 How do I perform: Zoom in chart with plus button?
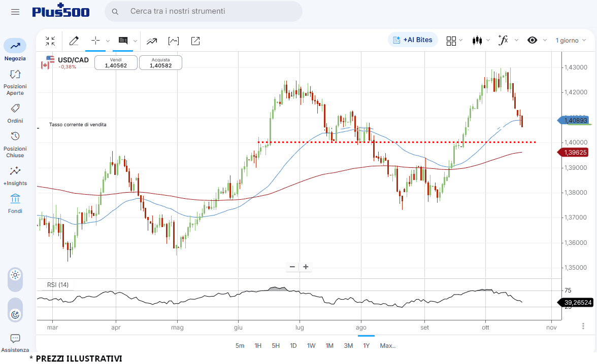point(306,267)
